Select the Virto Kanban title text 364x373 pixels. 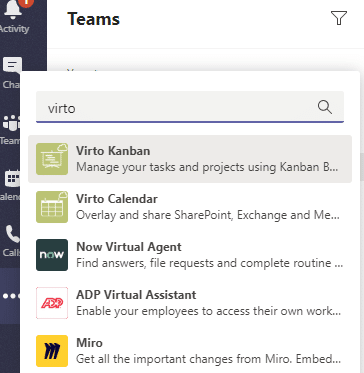pyautogui.click(x=113, y=151)
